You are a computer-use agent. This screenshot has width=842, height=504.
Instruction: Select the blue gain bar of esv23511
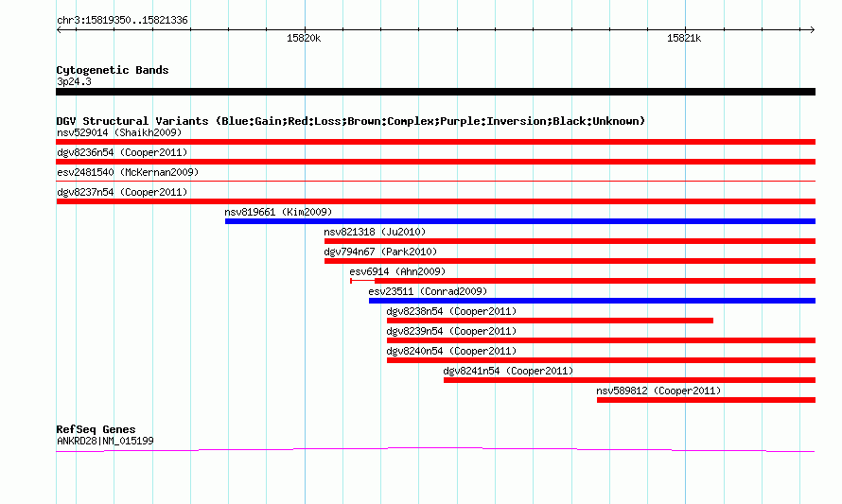pos(591,301)
